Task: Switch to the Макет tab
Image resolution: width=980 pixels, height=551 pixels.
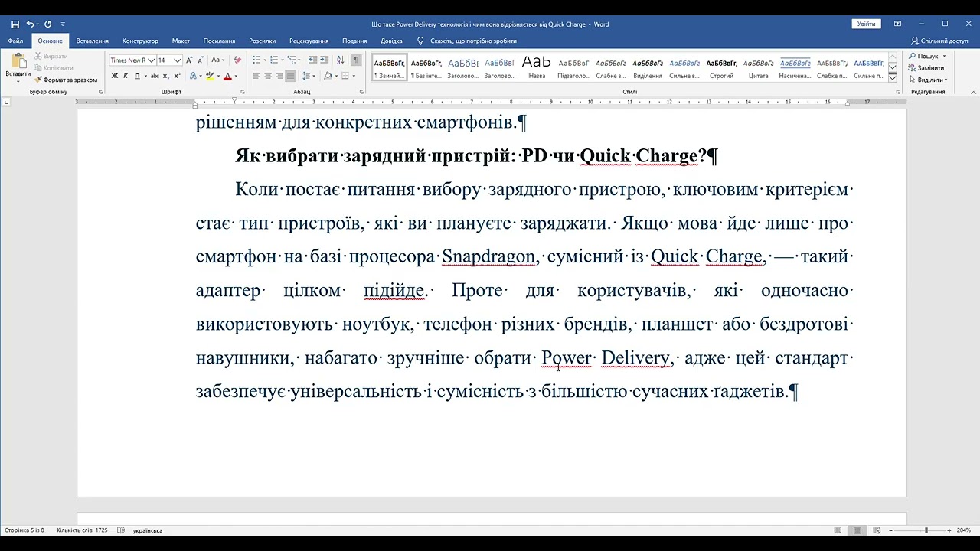Action: pos(181,41)
